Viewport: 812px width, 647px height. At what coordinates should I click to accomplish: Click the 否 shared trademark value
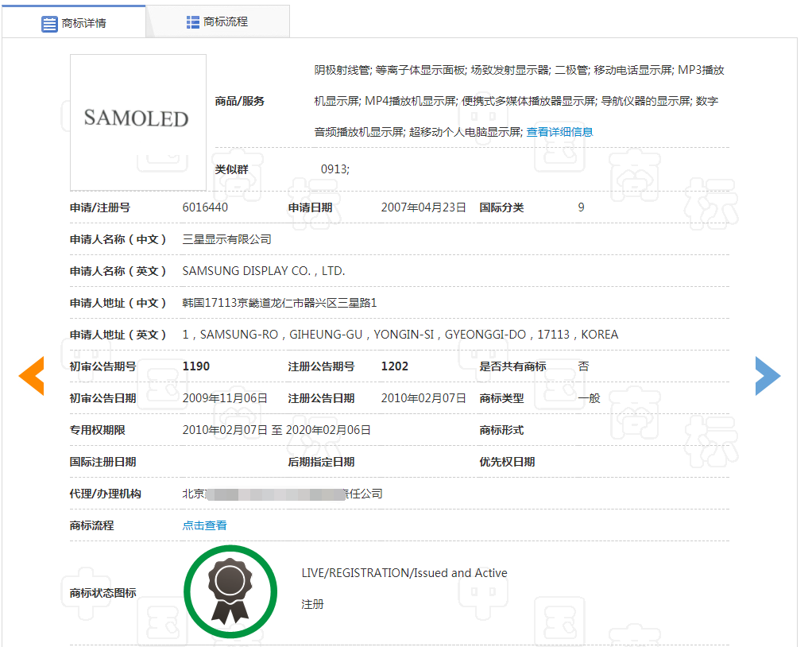tap(584, 366)
